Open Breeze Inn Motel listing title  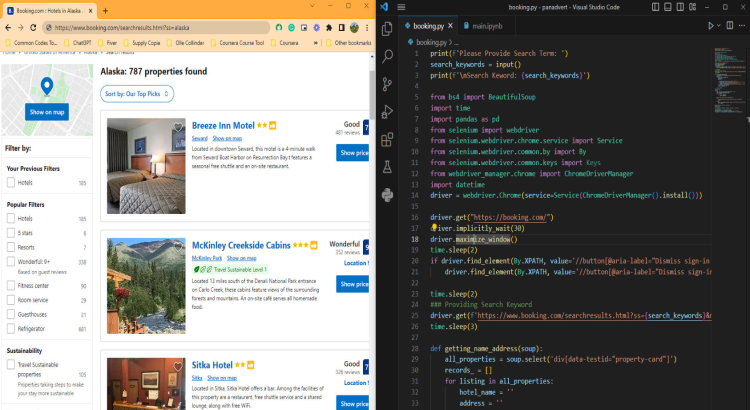[x=223, y=126]
